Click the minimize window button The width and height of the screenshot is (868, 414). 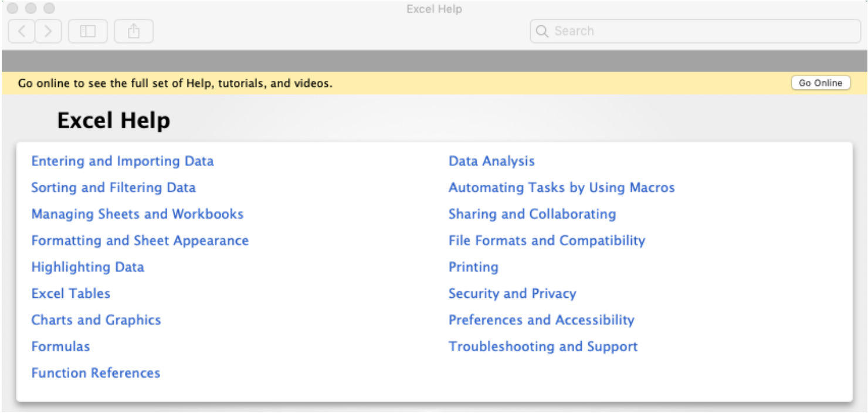pos(30,8)
